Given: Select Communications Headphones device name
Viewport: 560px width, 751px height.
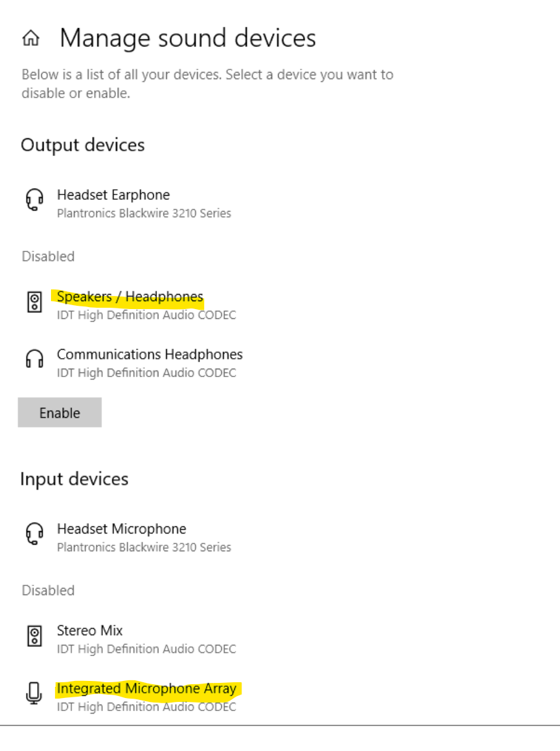Looking at the screenshot, I should tap(150, 354).
